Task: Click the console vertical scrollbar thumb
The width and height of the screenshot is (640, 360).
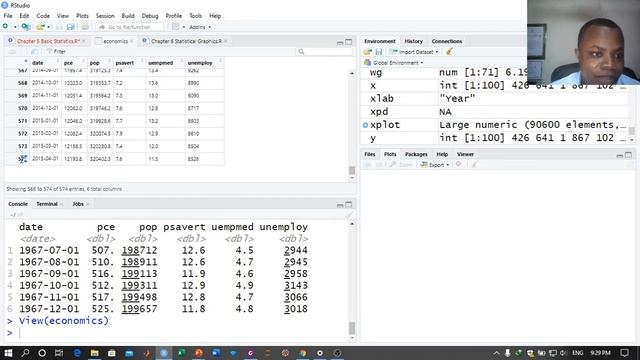Action: 352,328
